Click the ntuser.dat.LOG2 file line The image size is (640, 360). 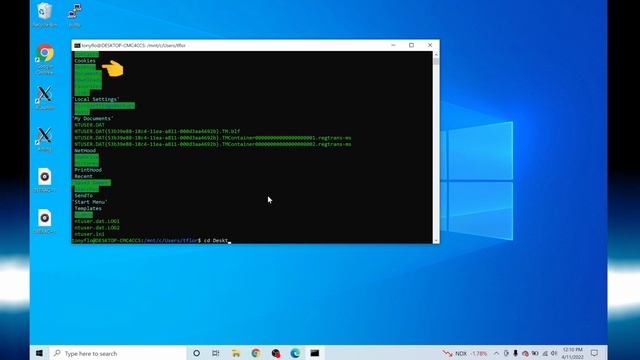click(x=97, y=228)
